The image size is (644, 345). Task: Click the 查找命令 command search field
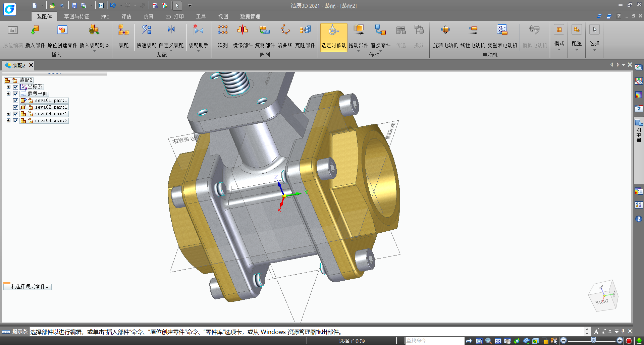pos(435,341)
